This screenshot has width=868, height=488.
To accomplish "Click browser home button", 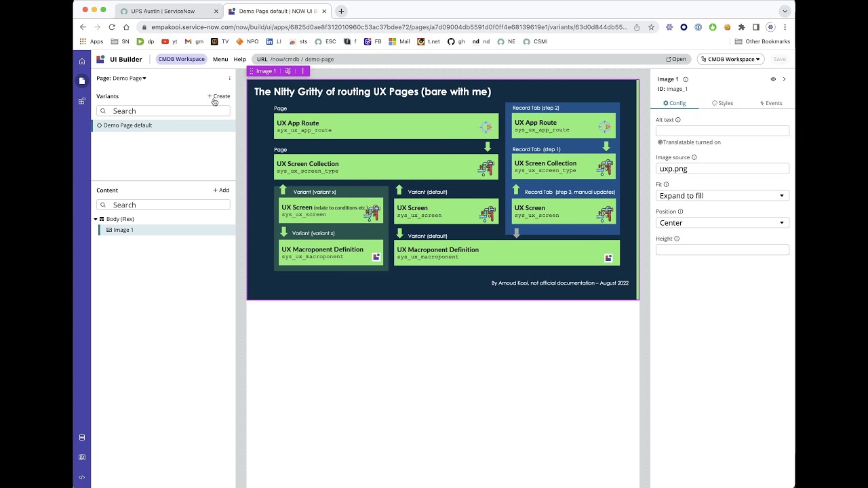I will pos(126,27).
